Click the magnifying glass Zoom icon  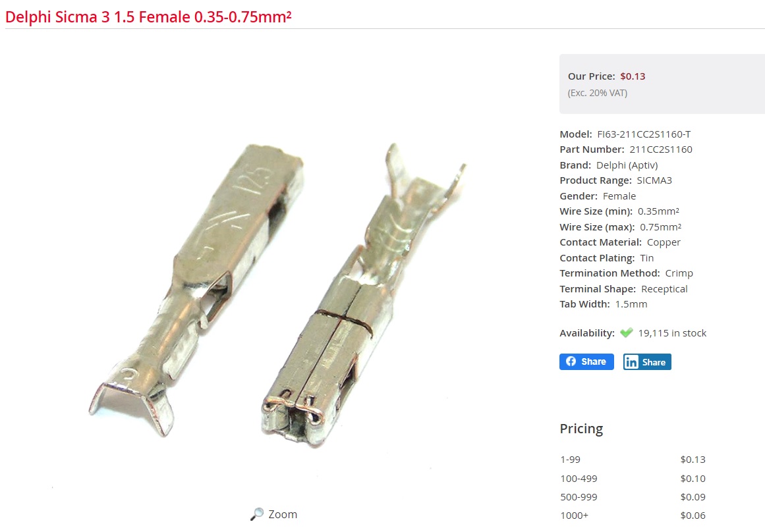coord(257,514)
